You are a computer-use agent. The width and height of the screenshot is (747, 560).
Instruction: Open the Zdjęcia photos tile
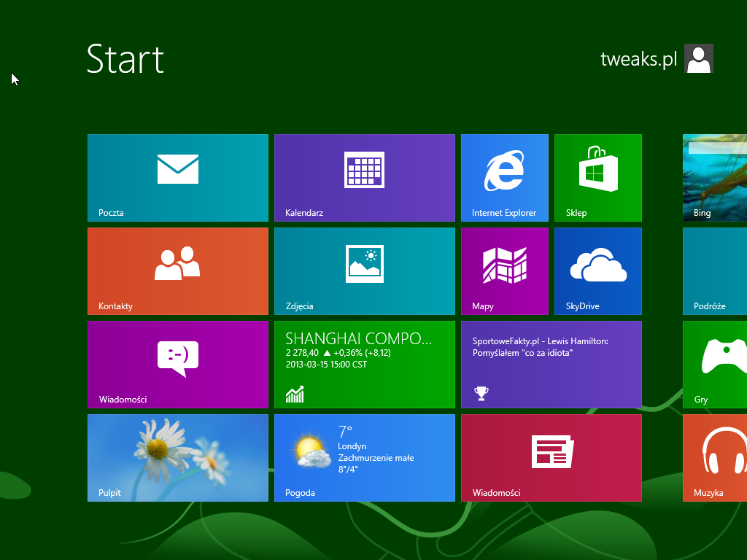pos(364,271)
